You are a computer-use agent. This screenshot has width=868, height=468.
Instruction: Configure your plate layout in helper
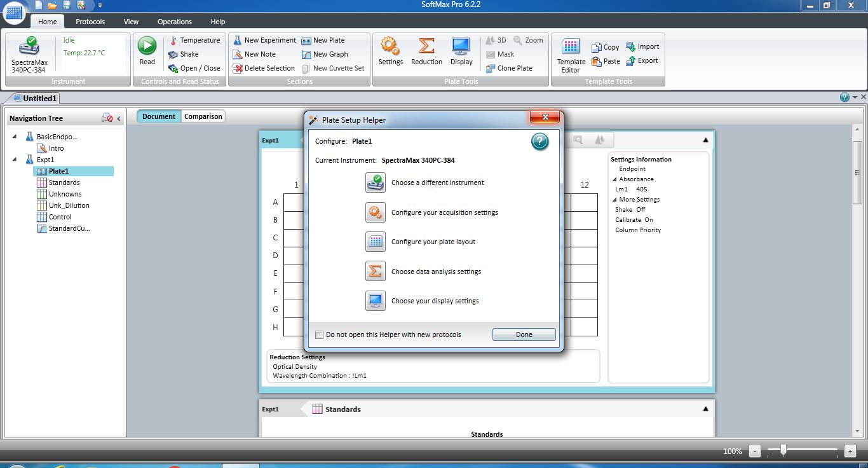(376, 242)
